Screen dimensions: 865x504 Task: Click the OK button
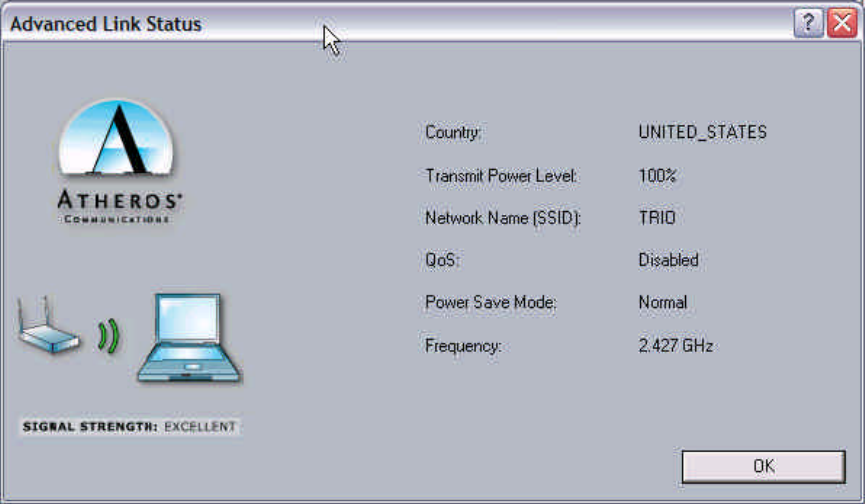coord(763,467)
